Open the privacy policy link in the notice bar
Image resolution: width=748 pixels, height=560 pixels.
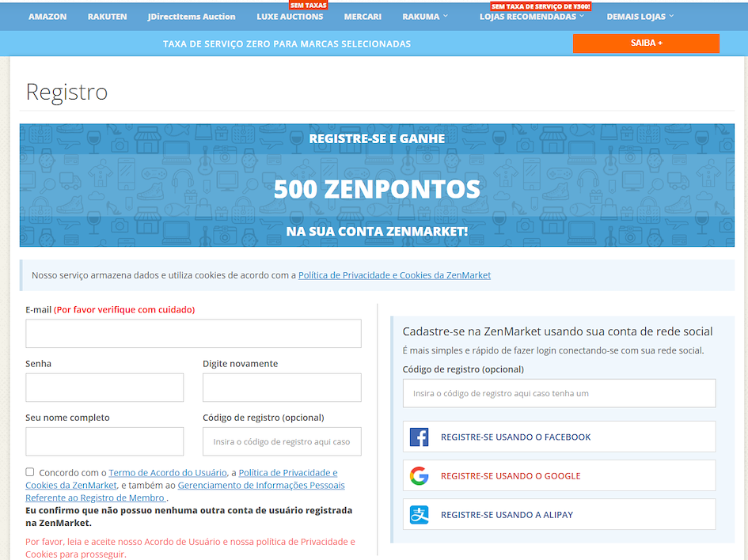click(x=394, y=275)
